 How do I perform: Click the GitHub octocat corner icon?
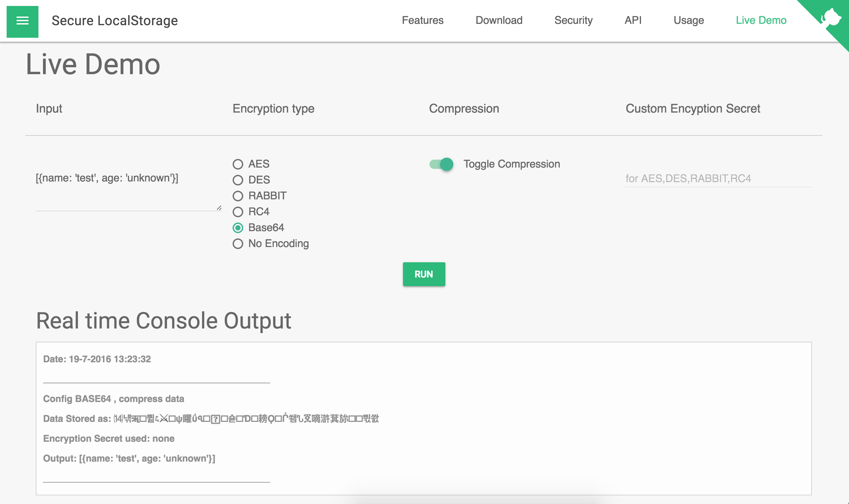(x=831, y=18)
